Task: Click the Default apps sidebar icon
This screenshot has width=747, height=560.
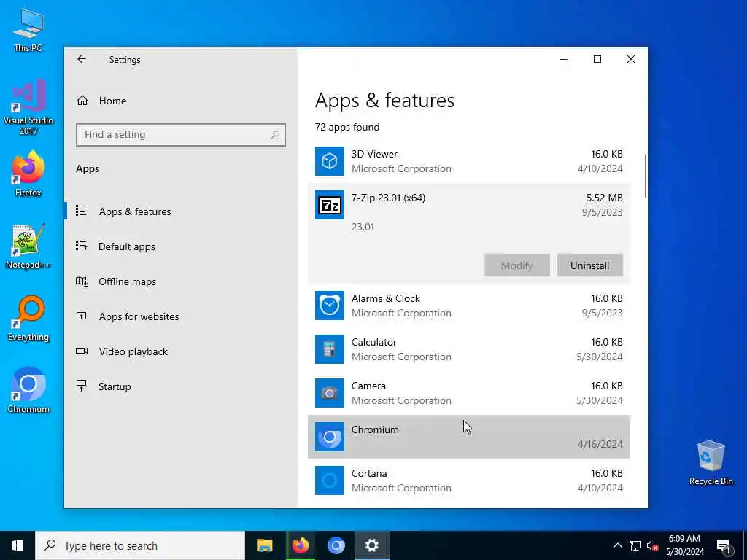Action: 82,246
